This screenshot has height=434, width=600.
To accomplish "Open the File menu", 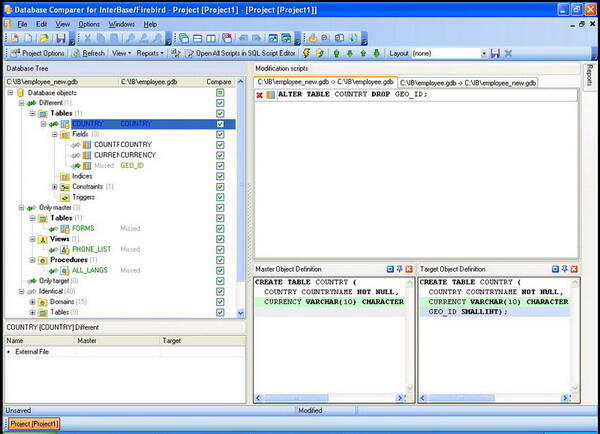I will coord(22,24).
